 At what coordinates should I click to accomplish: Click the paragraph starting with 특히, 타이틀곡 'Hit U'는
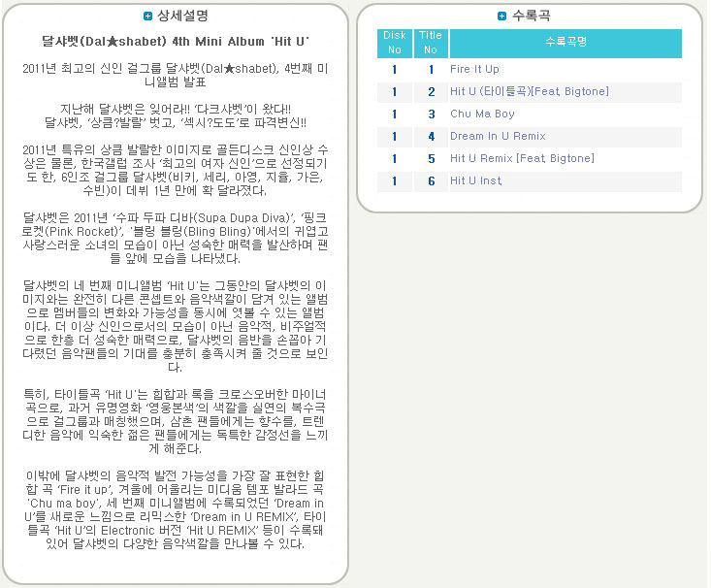[x=175, y=421]
